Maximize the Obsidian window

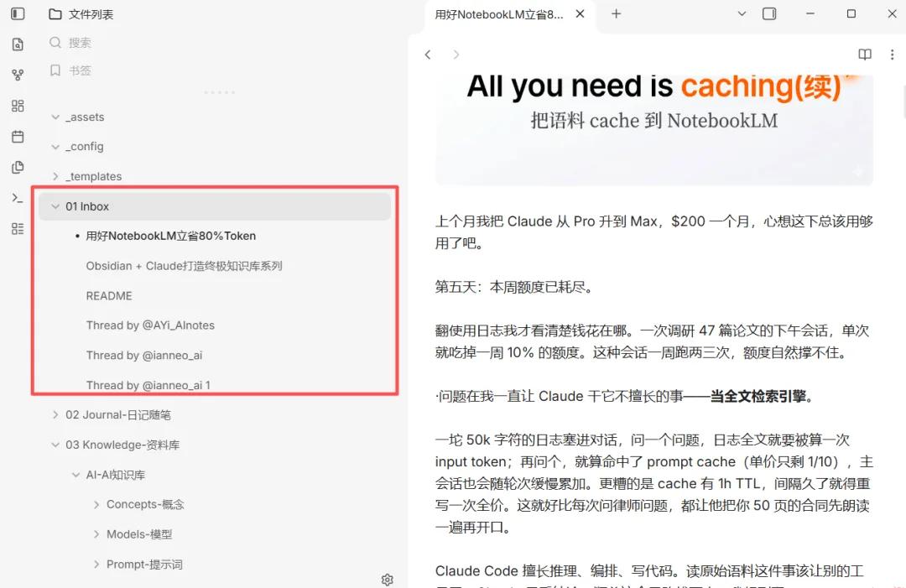tap(851, 14)
